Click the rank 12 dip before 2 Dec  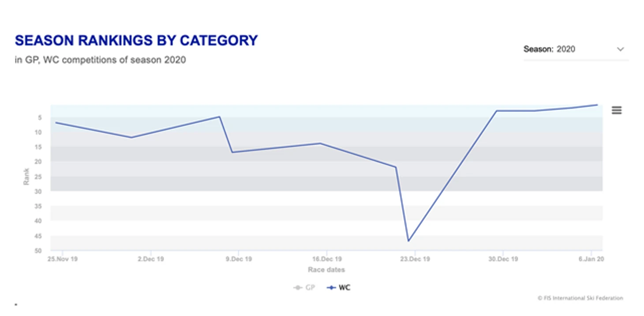click(131, 137)
